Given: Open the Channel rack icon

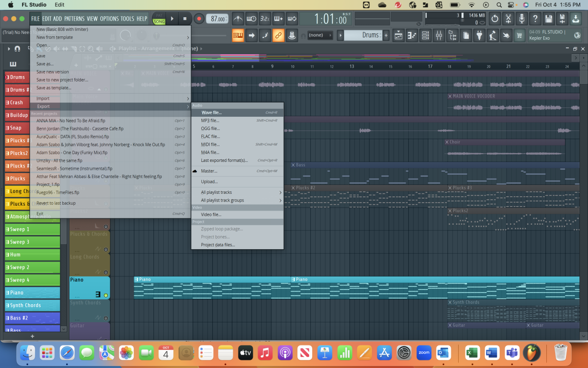Looking at the screenshot, I should tap(425, 35).
